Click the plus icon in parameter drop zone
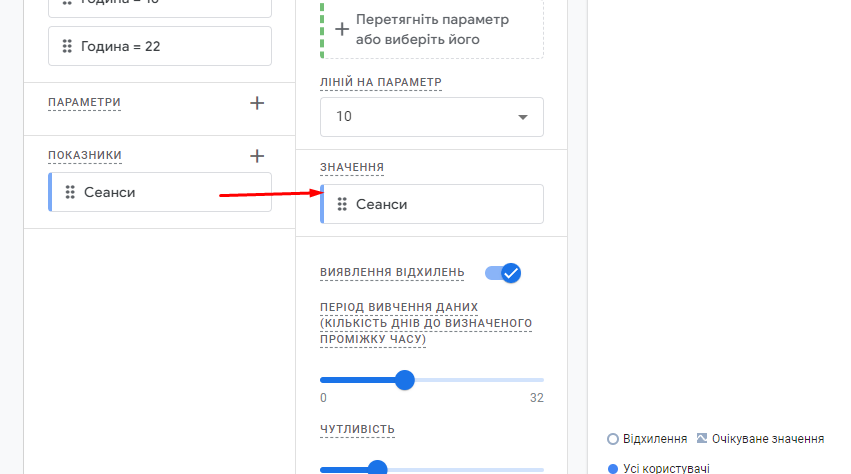 click(342, 30)
